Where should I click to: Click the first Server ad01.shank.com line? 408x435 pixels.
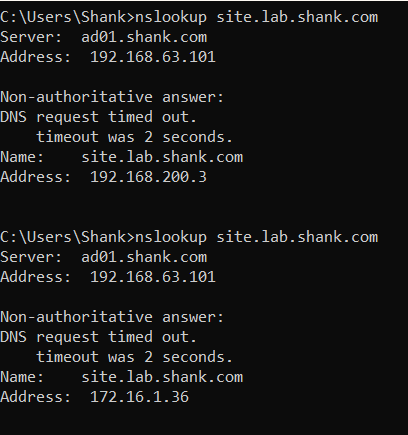[x=104, y=37]
